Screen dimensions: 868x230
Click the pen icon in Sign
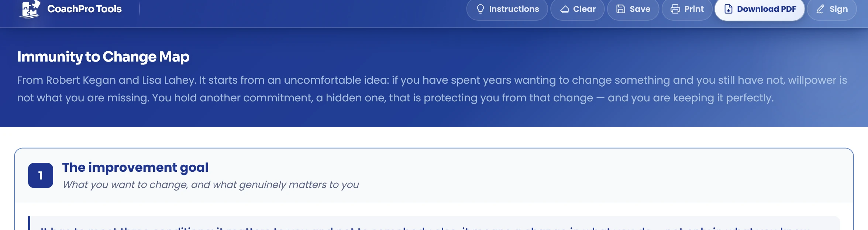(x=820, y=9)
